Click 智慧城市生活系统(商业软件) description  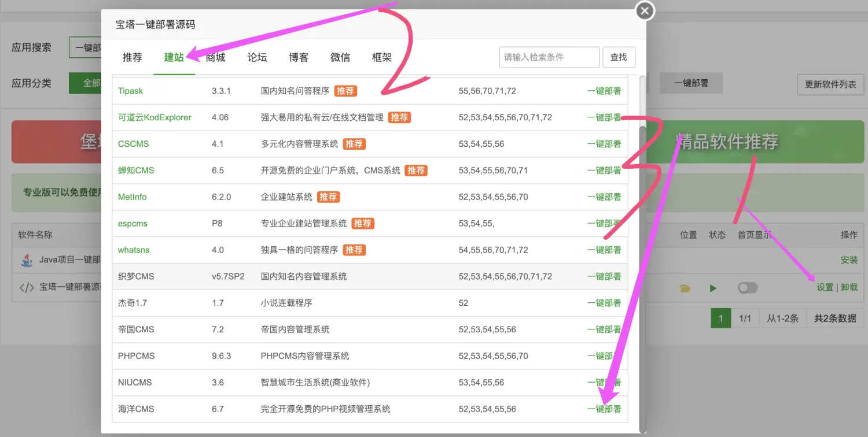[x=315, y=383]
